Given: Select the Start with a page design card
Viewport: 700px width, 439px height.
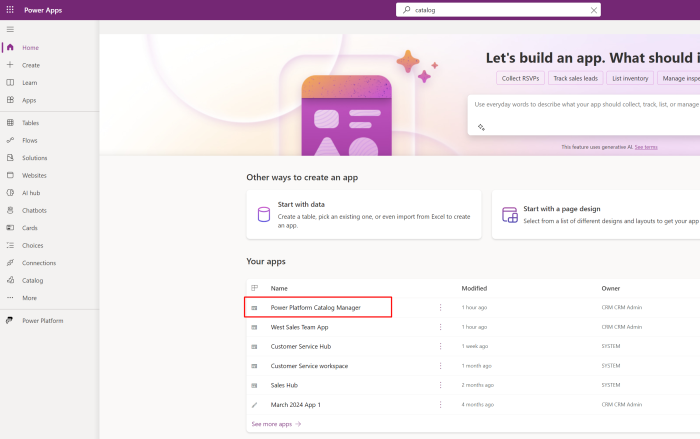Looking at the screenshot, I should click(596, 214).
